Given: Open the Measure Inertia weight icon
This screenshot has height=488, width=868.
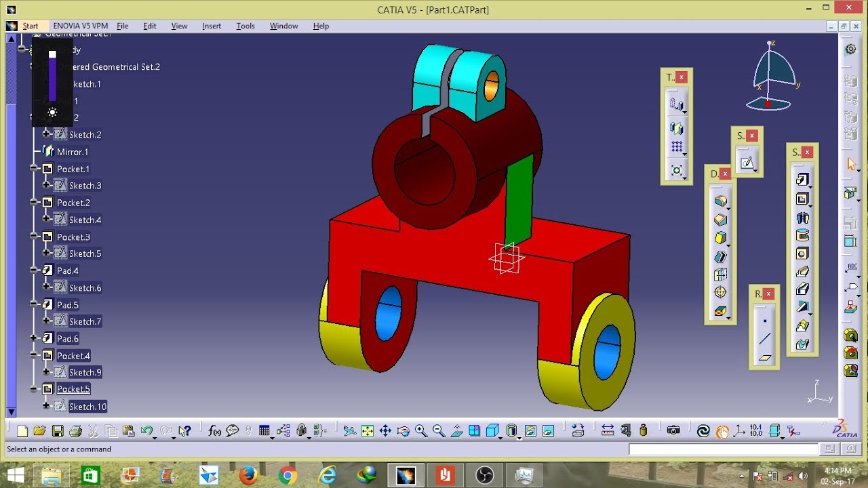Looking at the screenshot, I should (x=643, y=430).
